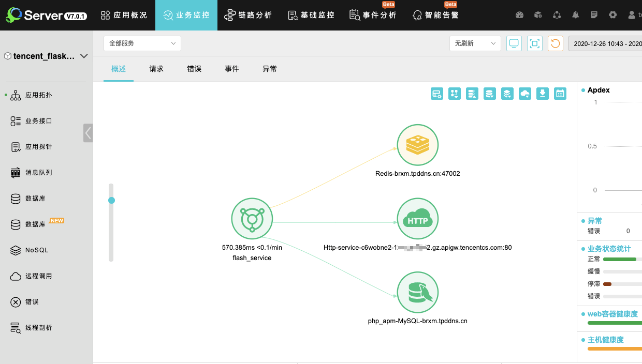Open the document notes icon in top bar

point(594,15)
